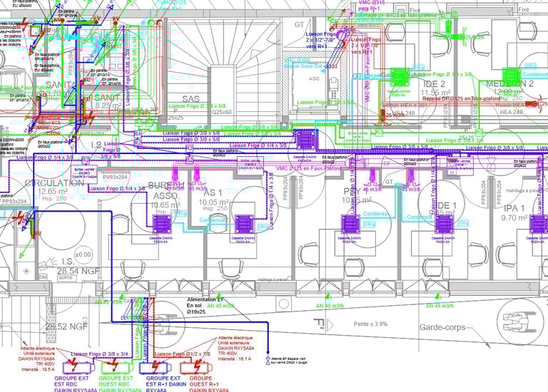Screen dimensions: 548x392
Task: Select the IDE 2 room label
Action: pyautogui.click(x=434, y=84)
